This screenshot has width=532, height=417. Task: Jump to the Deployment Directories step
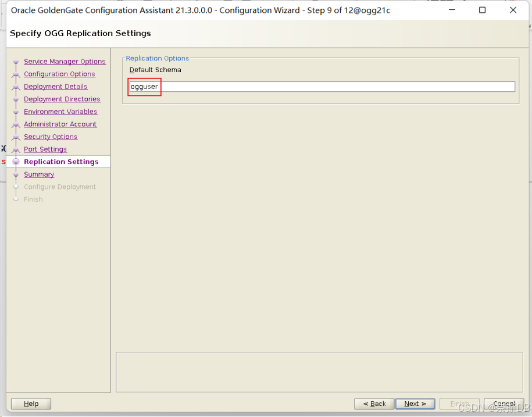pyautogui.click(x=62, y=99)
